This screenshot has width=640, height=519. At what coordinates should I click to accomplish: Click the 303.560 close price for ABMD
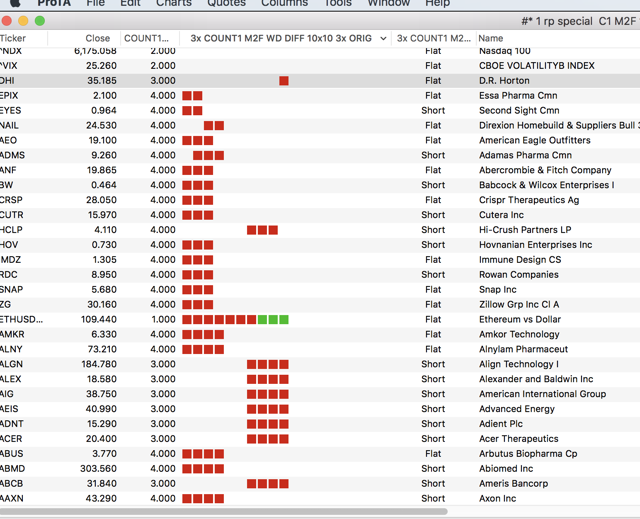[x=98, y=469]
